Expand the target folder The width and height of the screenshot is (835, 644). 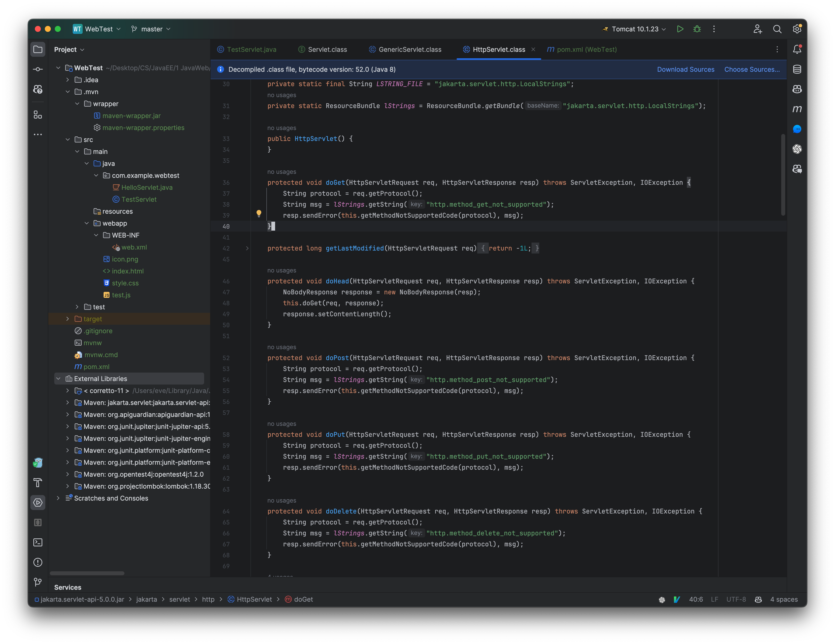68,319
